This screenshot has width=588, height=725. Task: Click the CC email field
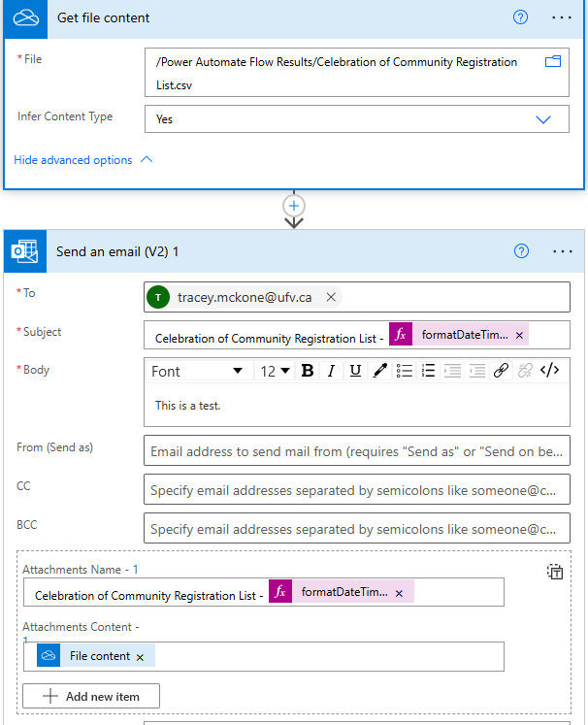(357, 490)
